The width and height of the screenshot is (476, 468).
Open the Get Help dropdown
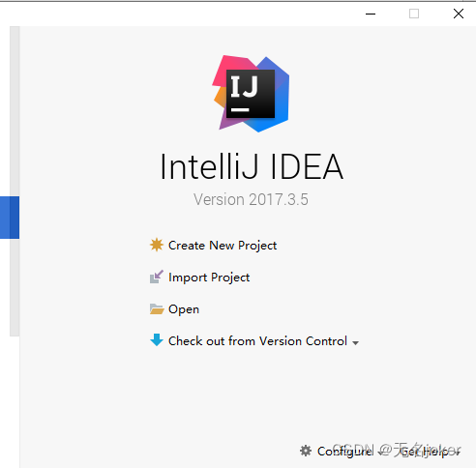coord(431,452)
